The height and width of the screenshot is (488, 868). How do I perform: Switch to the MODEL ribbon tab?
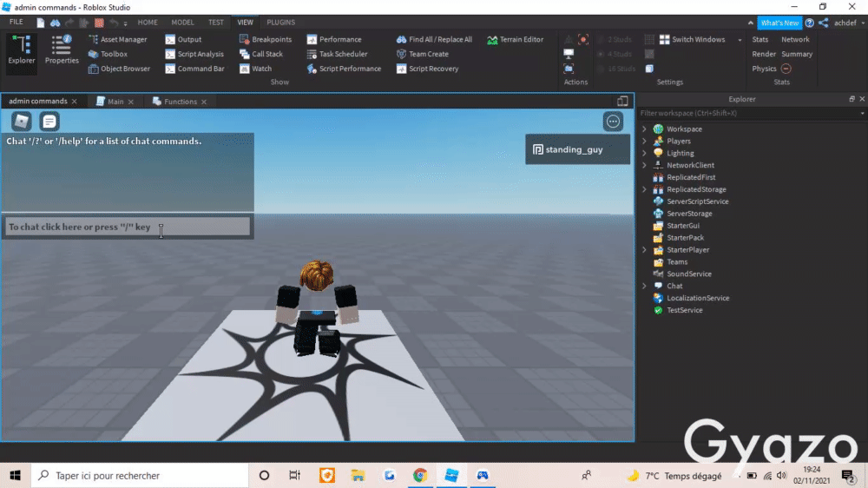tap(182, 23)
